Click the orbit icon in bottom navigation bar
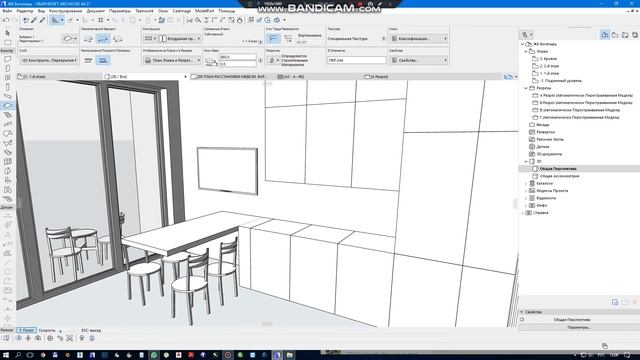The width and height of the screenshot is (640, 360). 19,338
